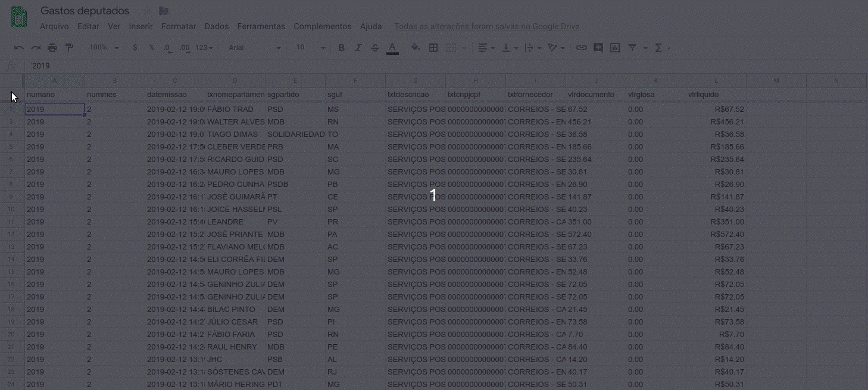Open the Formatar menu
This screenshot has height=390, width=868.
coord(178,26)
